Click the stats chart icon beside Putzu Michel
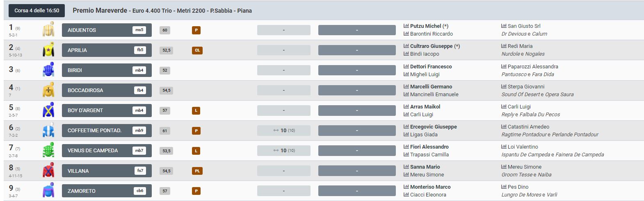 [406, 26]
